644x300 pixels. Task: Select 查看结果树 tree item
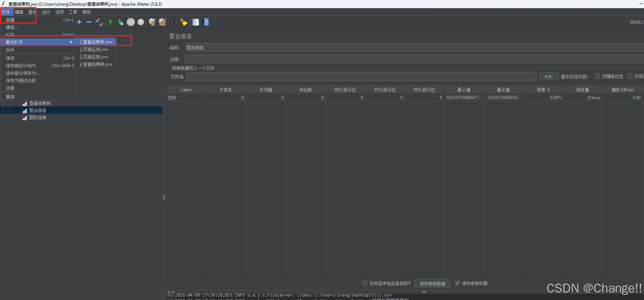(x=40, y=104)
